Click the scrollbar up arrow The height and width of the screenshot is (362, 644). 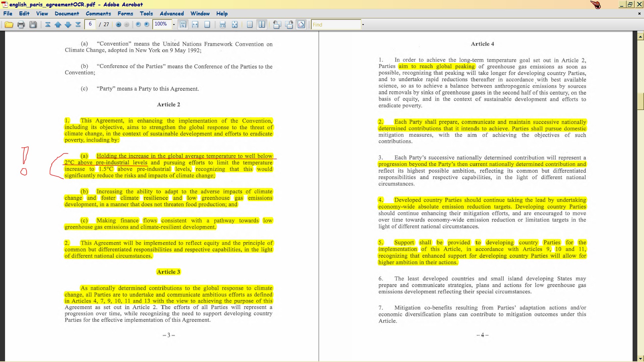point(640,37)
